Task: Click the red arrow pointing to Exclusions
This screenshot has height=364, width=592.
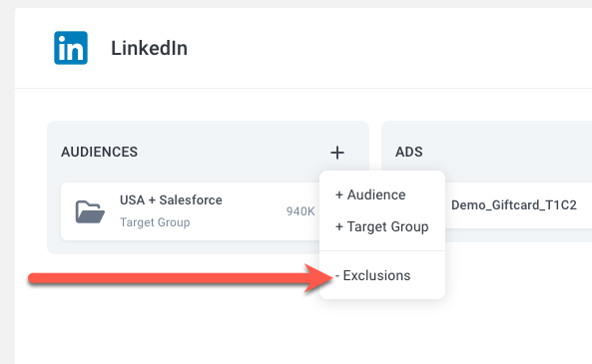Action: click(x=181, y=278)
